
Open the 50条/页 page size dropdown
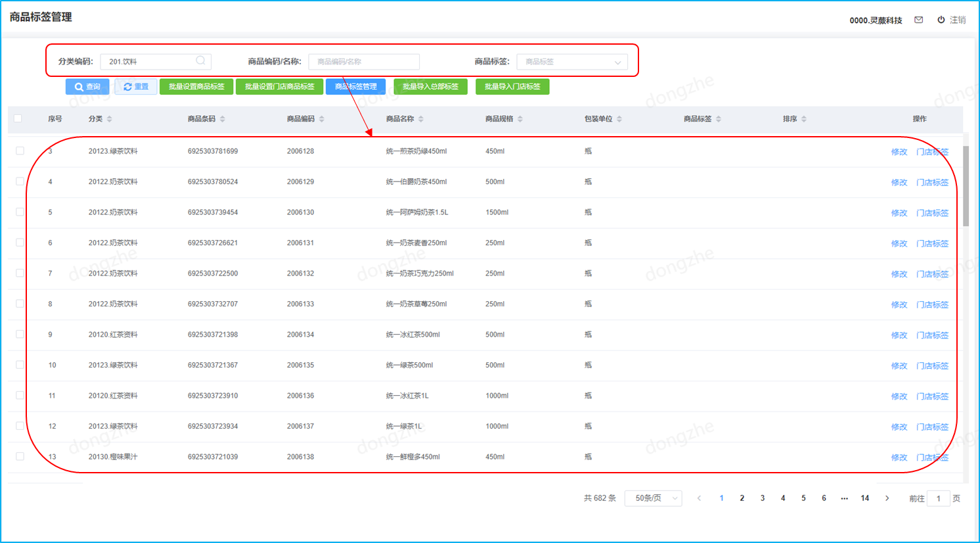click(653, 498)
